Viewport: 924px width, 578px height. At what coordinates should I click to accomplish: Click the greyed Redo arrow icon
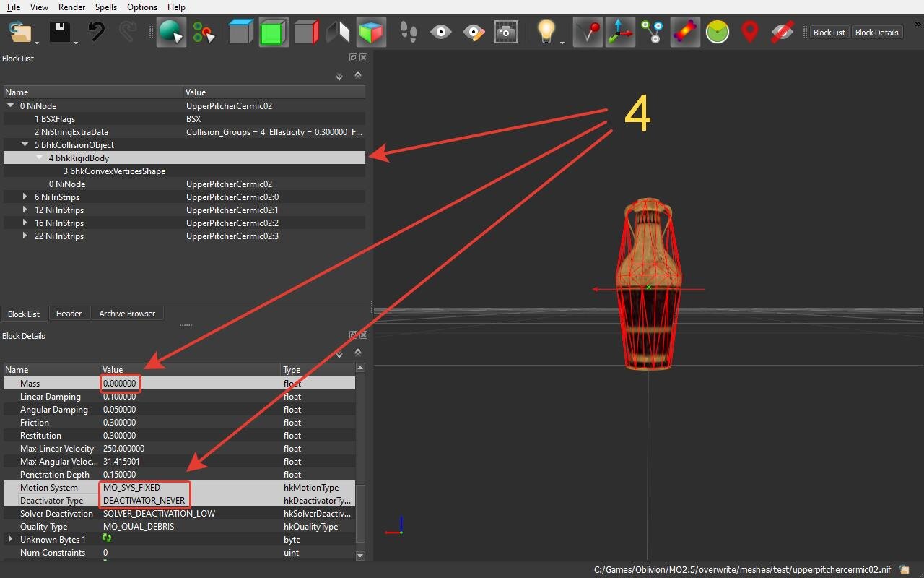coord(128,33)
